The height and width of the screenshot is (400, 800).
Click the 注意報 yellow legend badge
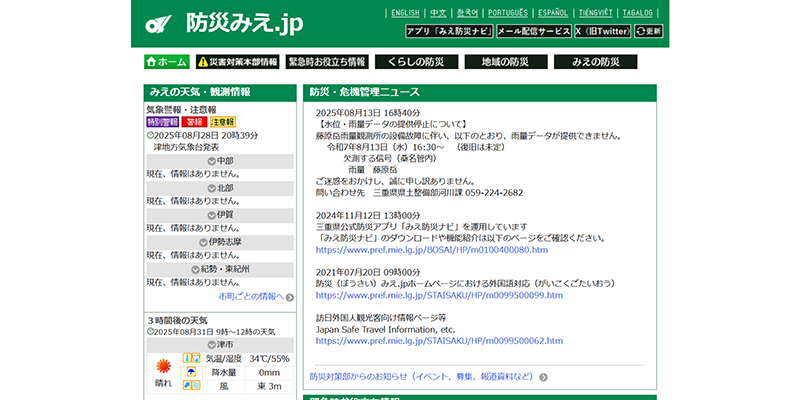(x=223, y=122)
